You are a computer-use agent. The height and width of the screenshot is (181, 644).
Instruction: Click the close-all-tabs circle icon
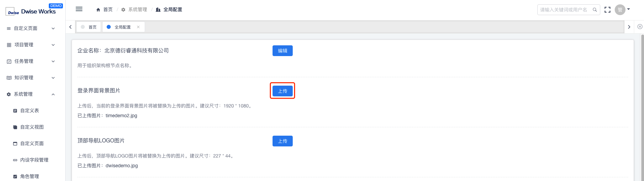click(x=640, y=27)
